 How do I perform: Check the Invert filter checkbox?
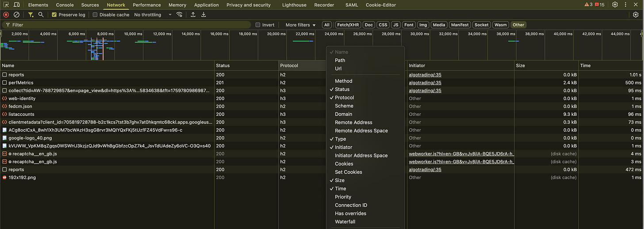click(x=258, y=25)
